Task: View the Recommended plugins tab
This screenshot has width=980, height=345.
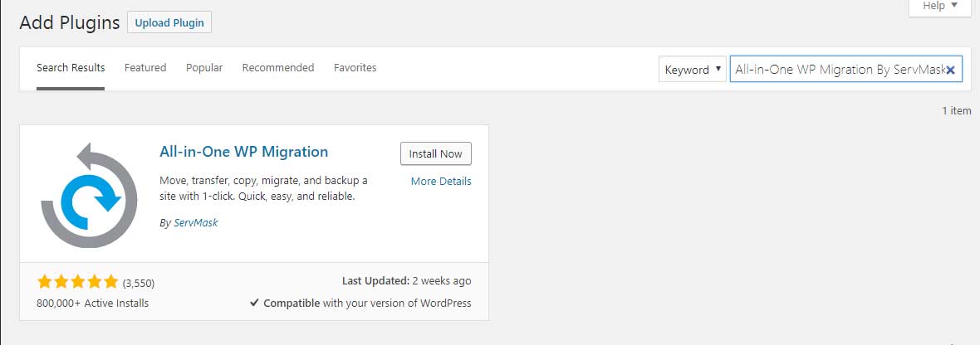Action: pos(278,67)
